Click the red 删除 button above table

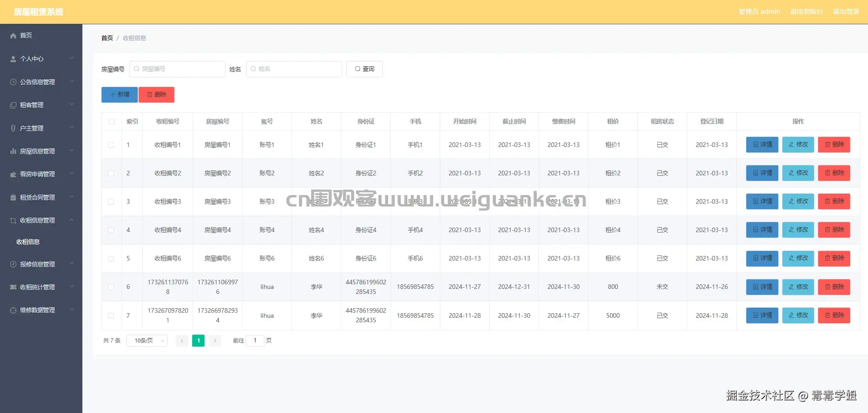pyautogui.click(x=156, y=95)
